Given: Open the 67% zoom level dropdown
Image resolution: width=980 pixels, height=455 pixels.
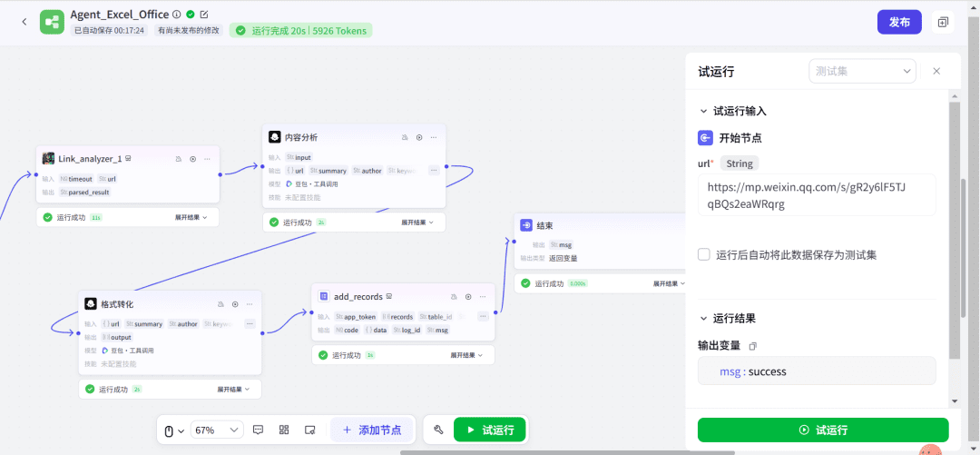Looking at the screenshot, I should pyautogui.click(x=217, y=430).
